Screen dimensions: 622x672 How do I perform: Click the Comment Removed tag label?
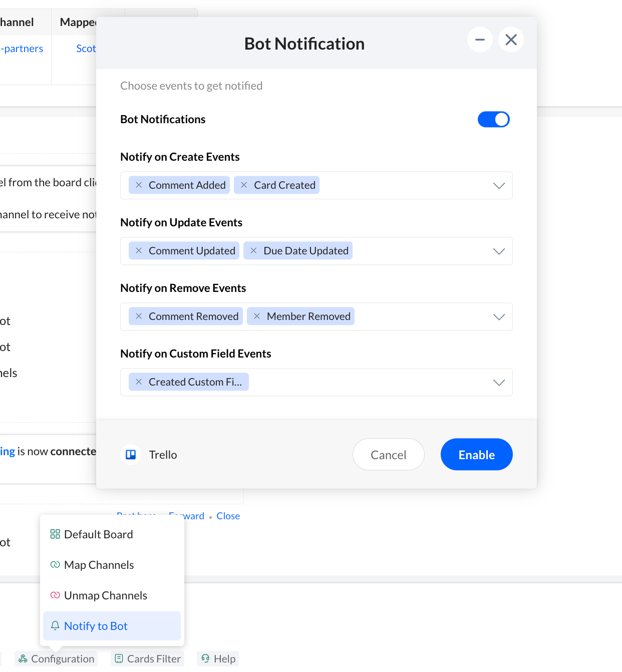click(193, 316)
